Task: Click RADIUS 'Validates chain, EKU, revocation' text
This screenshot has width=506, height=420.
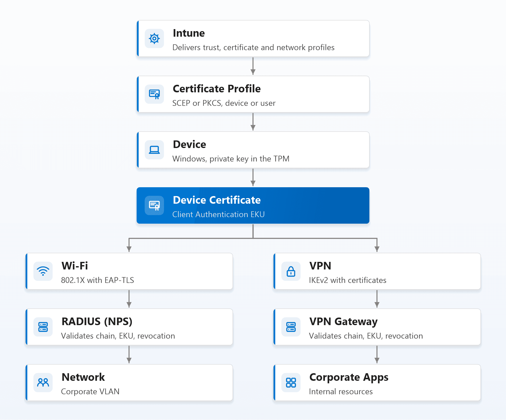Action: [118, 336]
